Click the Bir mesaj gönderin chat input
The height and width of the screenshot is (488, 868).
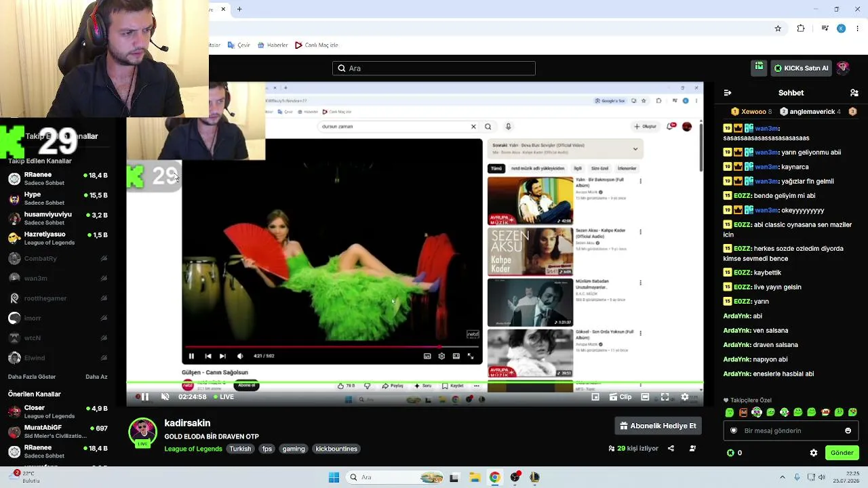pyautogui.click(x=791, y=430)
